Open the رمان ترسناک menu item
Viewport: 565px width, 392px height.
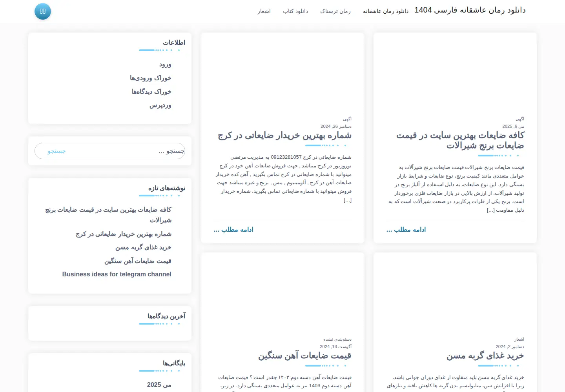335,11
